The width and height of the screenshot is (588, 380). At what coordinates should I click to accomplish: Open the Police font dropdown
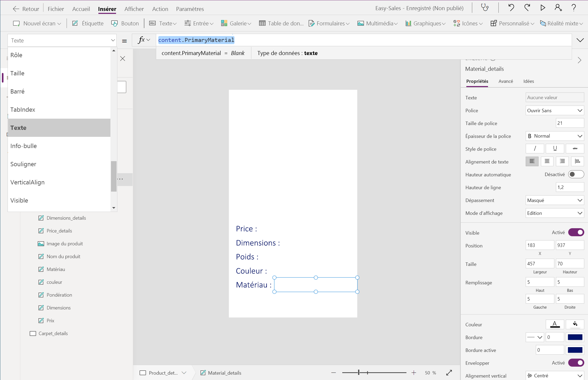(555, 110)
